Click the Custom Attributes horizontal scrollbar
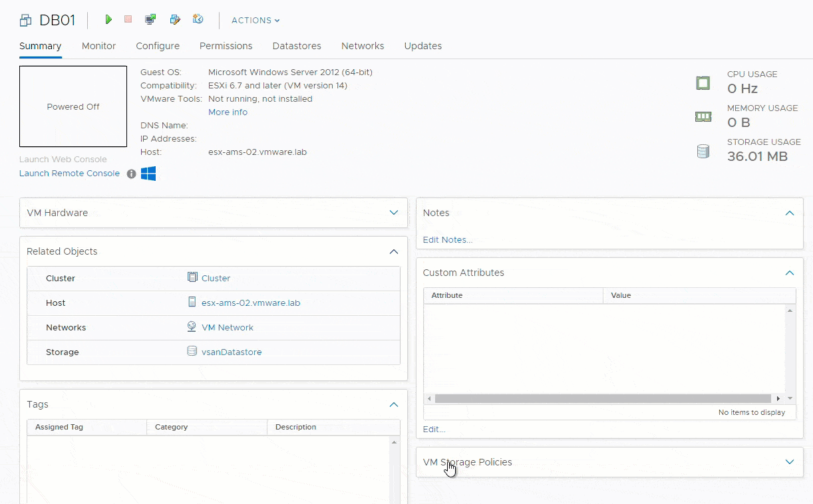This screenshot has height=504, width=813. tap(602, 398)
